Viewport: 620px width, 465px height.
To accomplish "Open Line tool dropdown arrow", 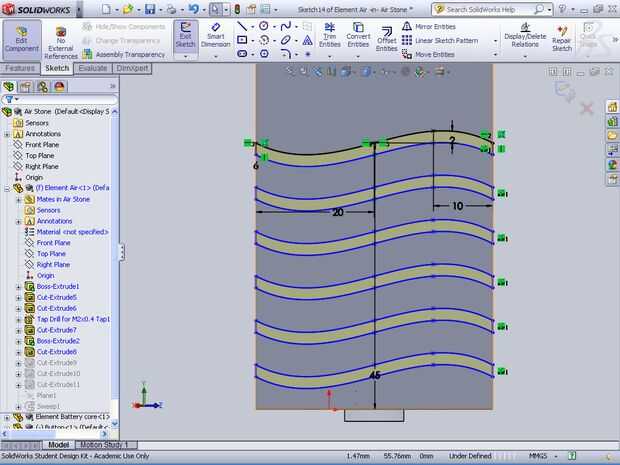I will coord(252,27).
